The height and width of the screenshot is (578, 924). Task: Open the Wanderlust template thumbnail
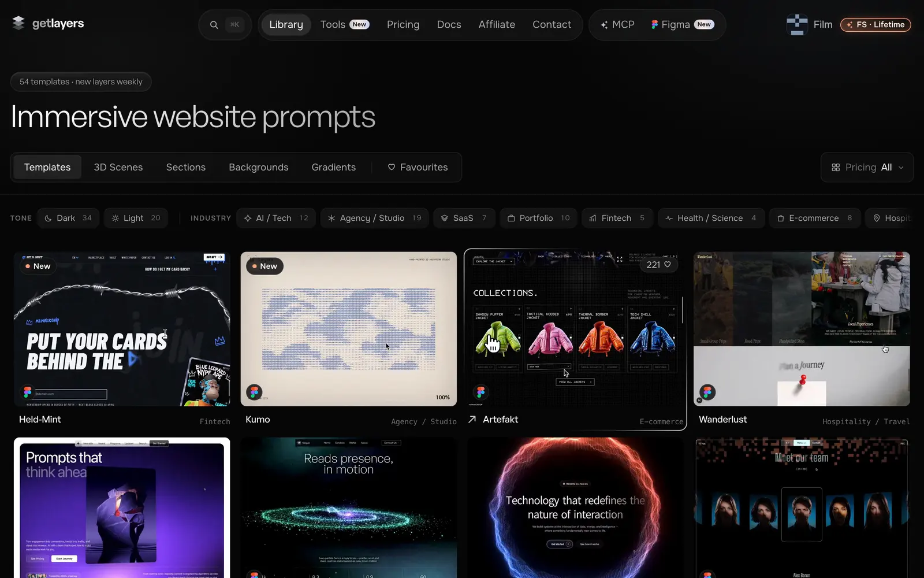point(802,329)
